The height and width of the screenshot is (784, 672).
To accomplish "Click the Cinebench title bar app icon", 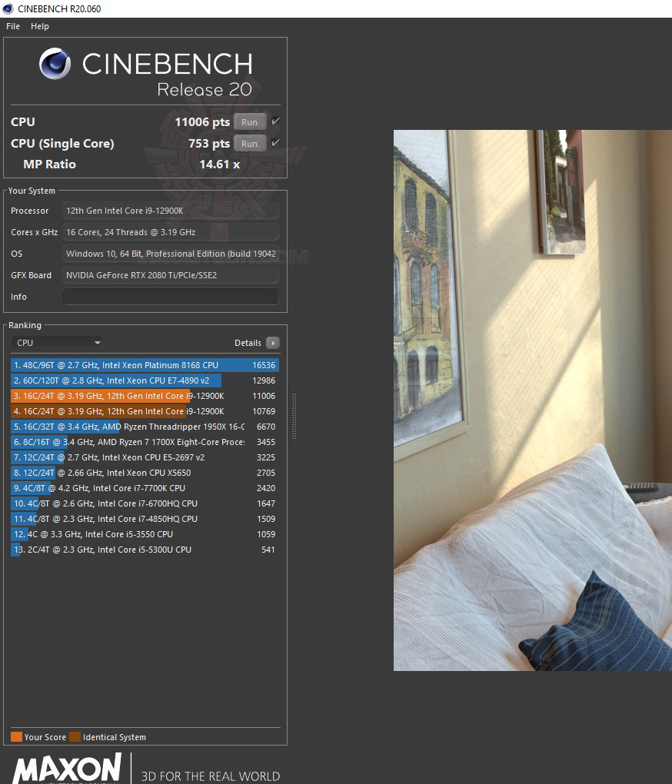I will 8,8.
